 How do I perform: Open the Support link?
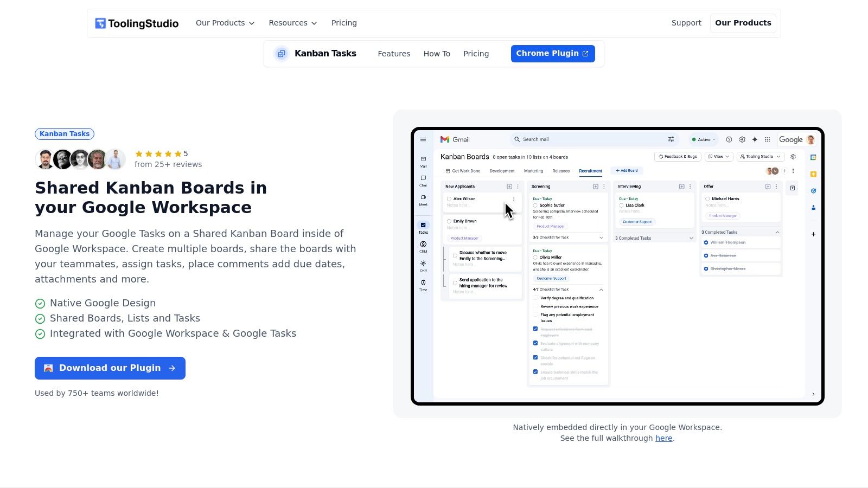point(686,23)
